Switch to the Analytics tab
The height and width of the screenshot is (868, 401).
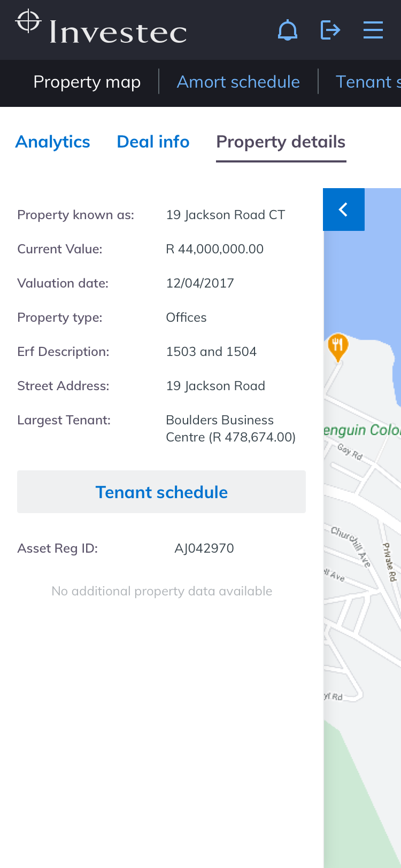coord(53,142)
